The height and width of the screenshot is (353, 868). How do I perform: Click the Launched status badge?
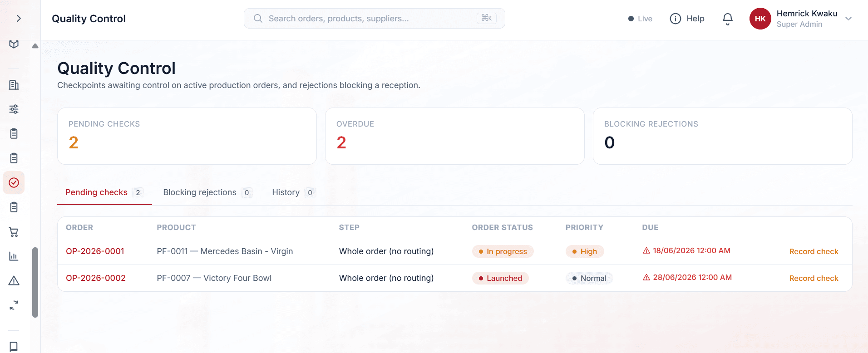[500, 278]
